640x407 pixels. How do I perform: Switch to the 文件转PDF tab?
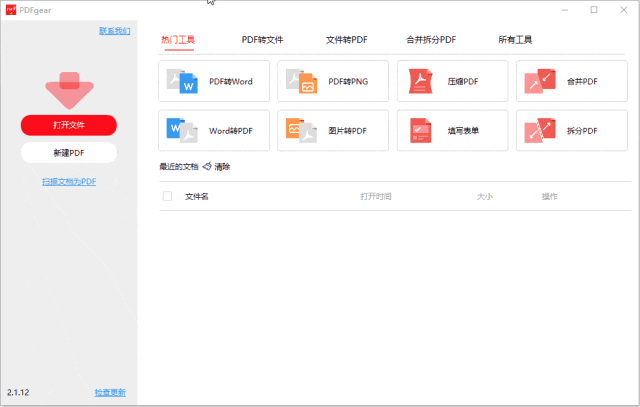click(x=346, y=40)
